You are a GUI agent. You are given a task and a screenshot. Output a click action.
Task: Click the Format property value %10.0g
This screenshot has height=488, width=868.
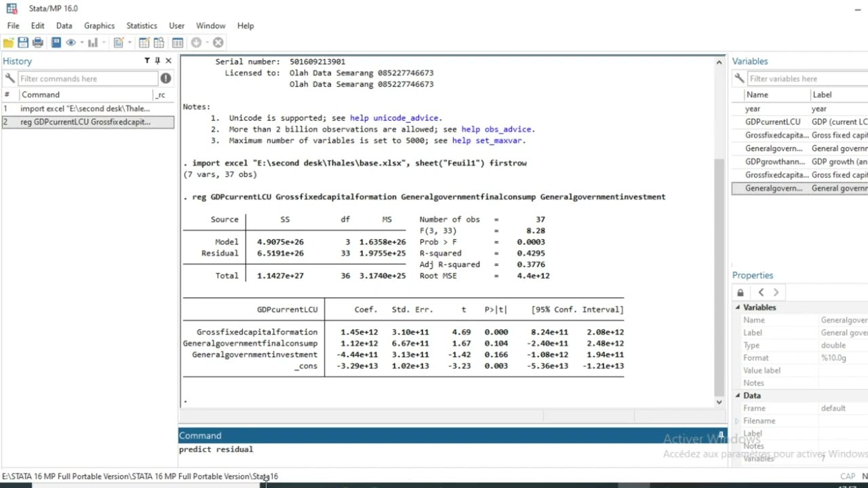(x=833, y=358)
